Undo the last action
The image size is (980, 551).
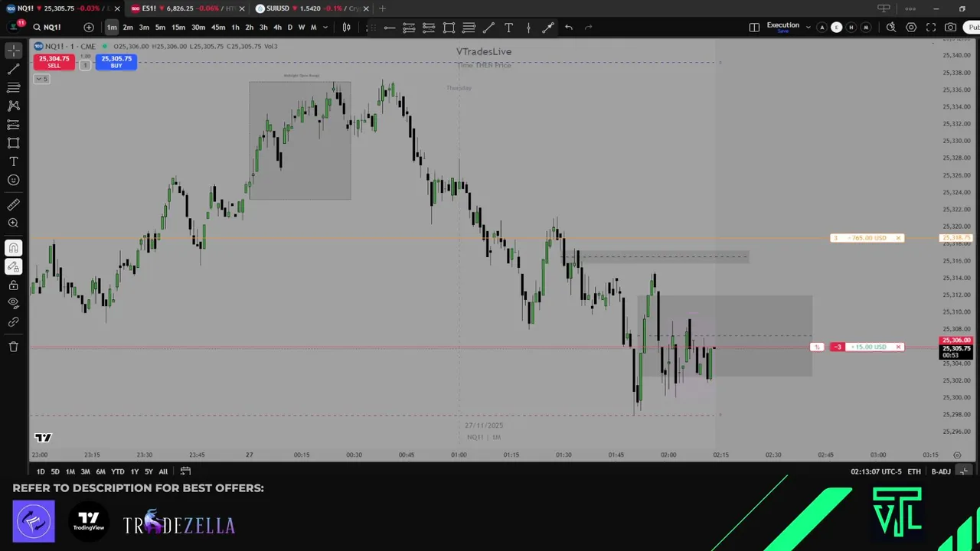569,28
